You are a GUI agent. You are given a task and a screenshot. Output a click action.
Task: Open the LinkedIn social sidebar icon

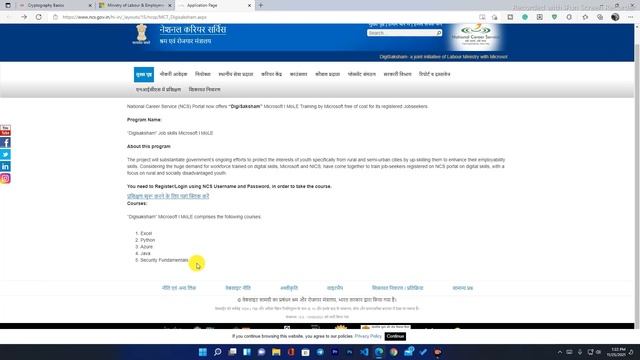[5, 166]
